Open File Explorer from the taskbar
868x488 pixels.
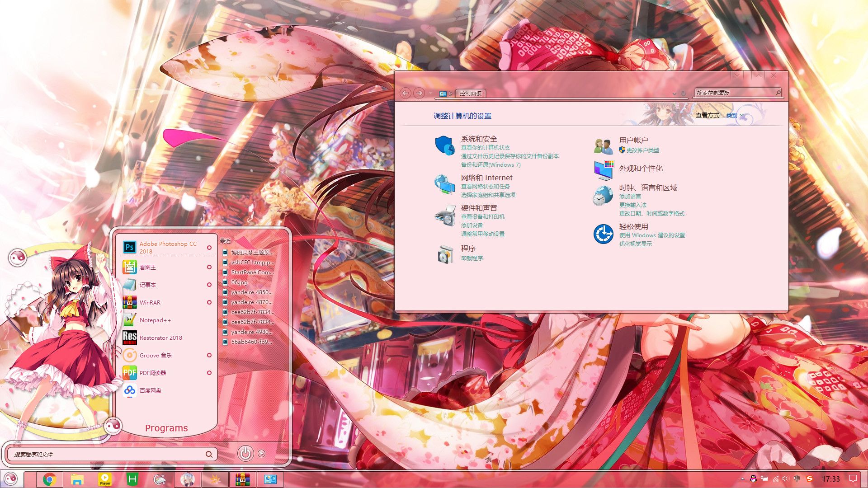(77, 479)
